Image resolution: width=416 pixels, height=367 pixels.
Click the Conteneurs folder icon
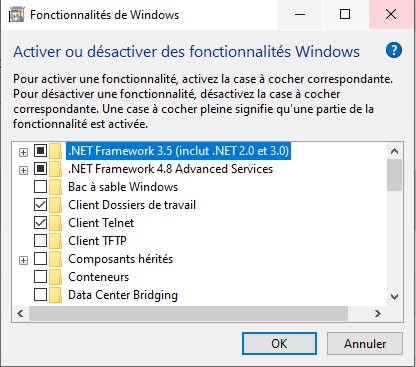tap(55, 277)
